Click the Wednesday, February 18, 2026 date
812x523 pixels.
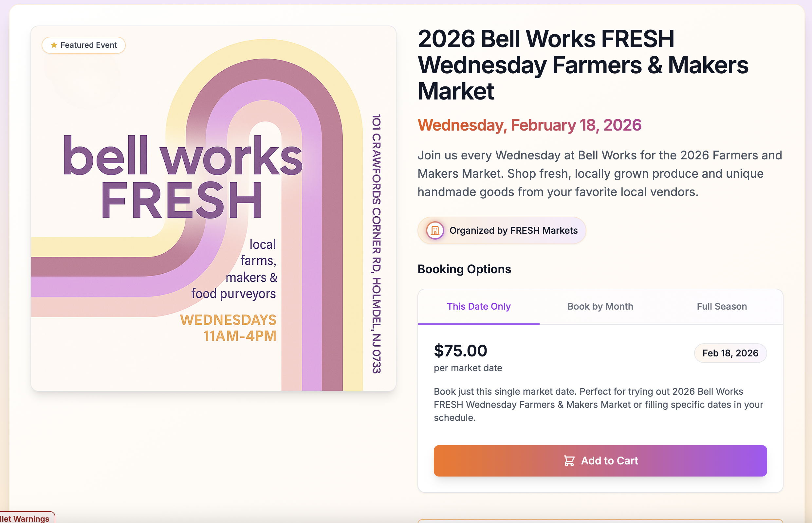pos(529,125)
